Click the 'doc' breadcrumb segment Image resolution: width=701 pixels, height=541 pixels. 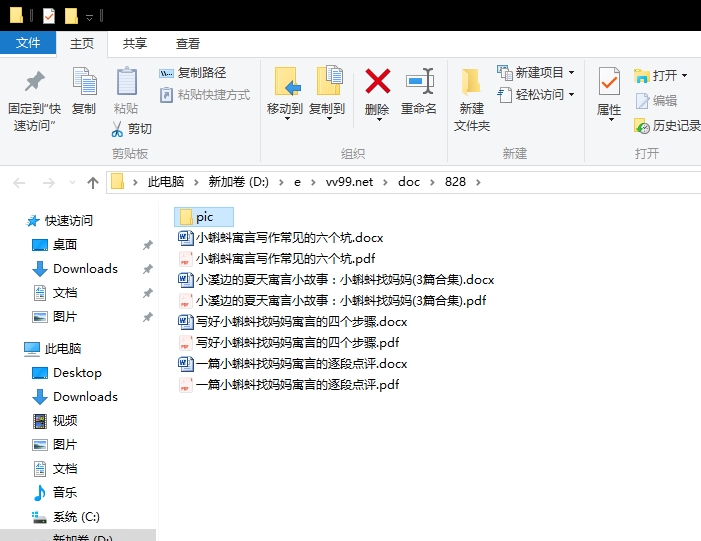point(409,182)
